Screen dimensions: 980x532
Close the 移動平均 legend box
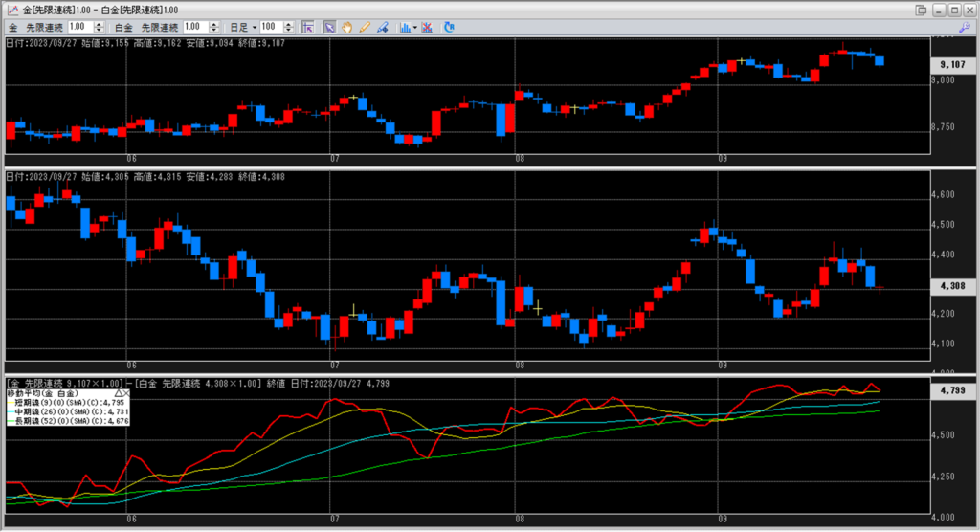click(128, 393)
